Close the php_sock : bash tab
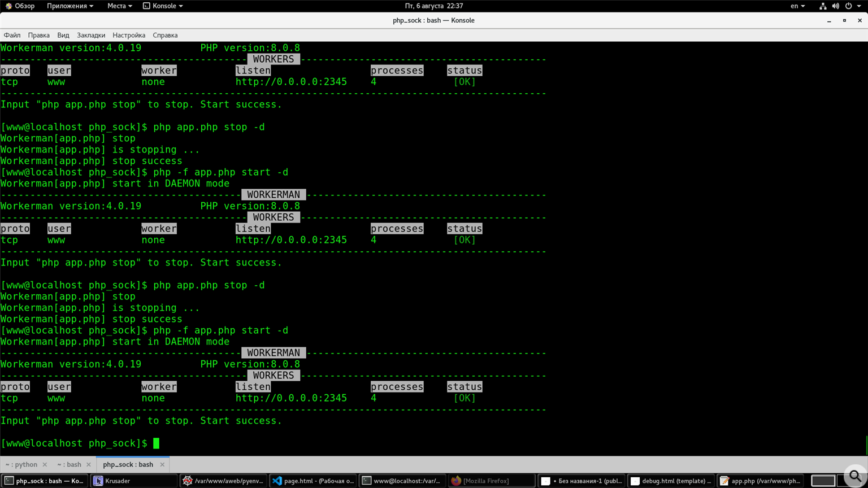Screen dimensions: 868x488 [162, 464]
